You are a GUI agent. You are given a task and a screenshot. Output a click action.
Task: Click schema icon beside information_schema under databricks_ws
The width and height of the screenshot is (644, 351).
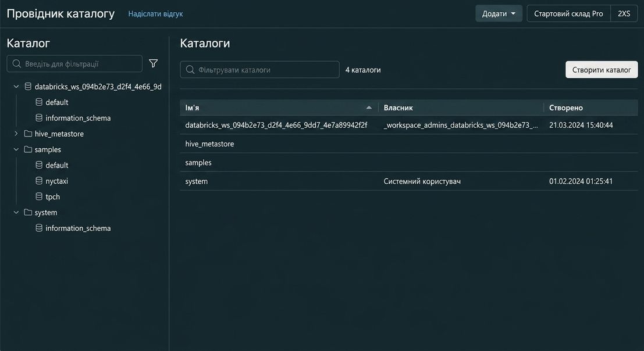[39, 118]
